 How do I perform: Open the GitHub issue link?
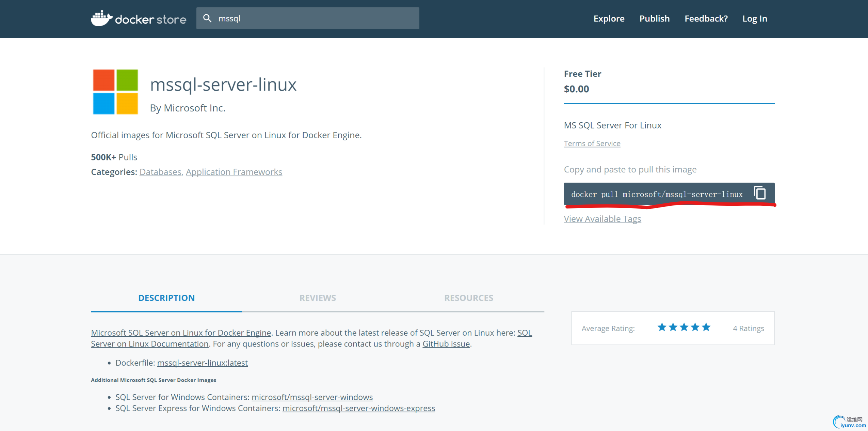pyautogui.click(x=446, y=344)
